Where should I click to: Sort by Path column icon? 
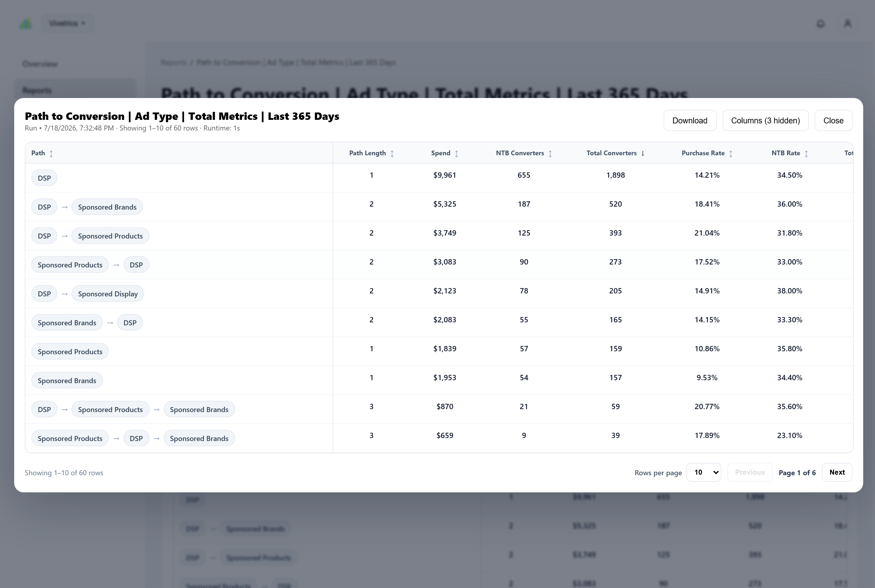pyautogui.click(x=51, y=153)
